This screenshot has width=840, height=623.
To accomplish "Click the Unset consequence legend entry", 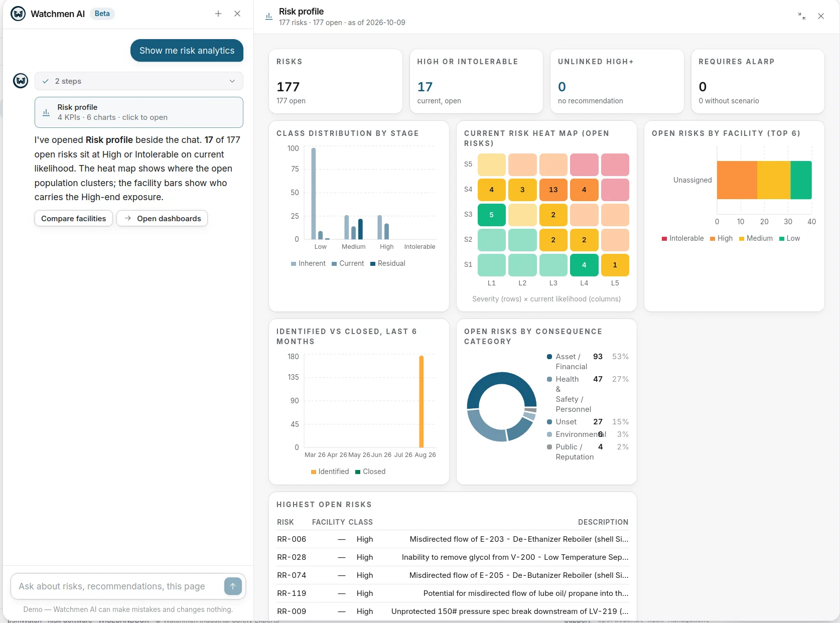I will [x=588, y=422].
